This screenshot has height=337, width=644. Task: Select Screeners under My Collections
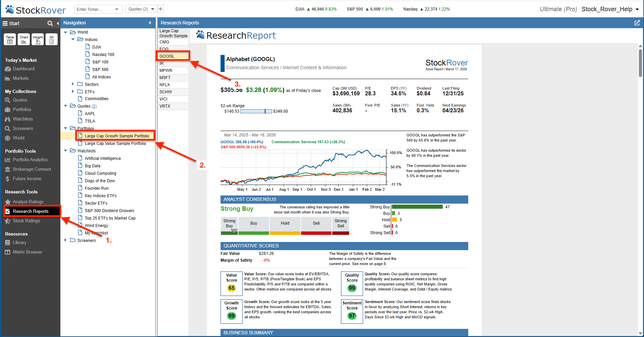(x=23, y=129)
